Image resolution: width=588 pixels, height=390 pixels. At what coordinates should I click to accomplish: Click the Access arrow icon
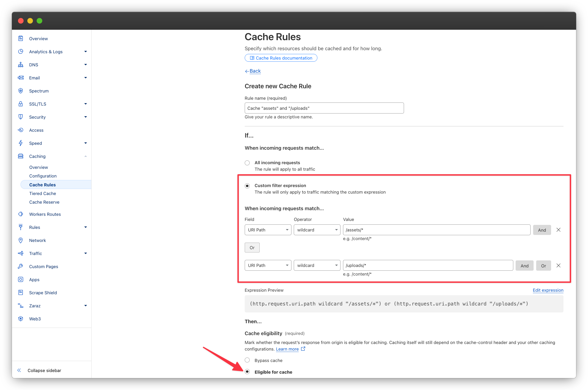[x=21, y=130]
